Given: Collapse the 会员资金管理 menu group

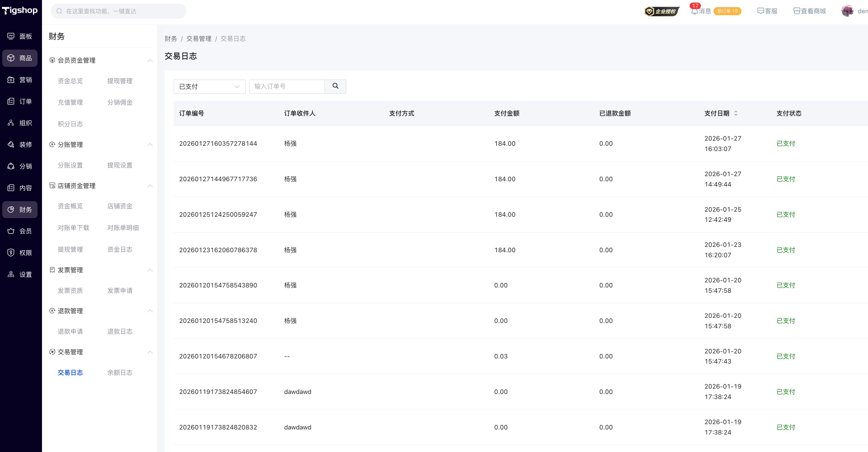Looking at the screenshot, I should click(x=150, y=60).
